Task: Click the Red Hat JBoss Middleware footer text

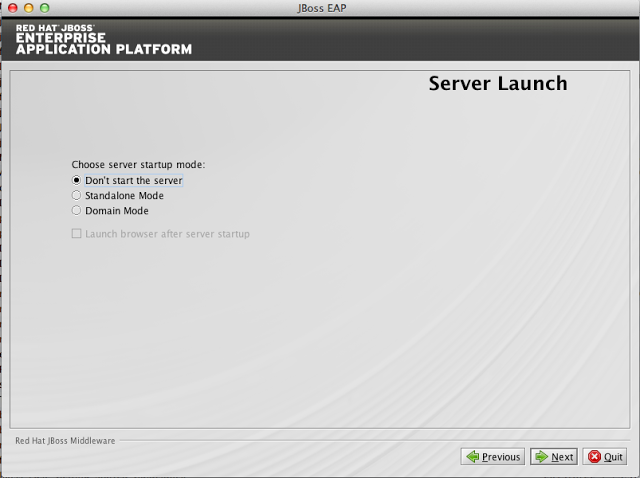Action: point(65,441)
